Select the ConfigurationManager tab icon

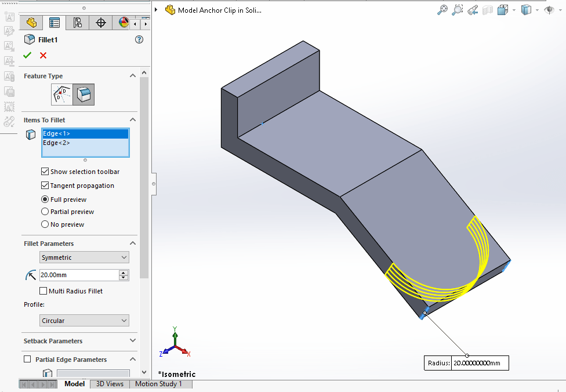click(77, 22)
